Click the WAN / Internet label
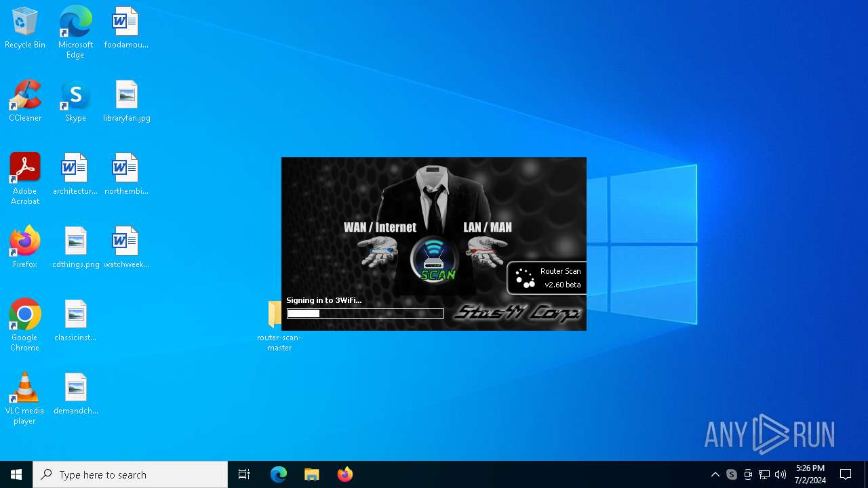 pos(380,228)
